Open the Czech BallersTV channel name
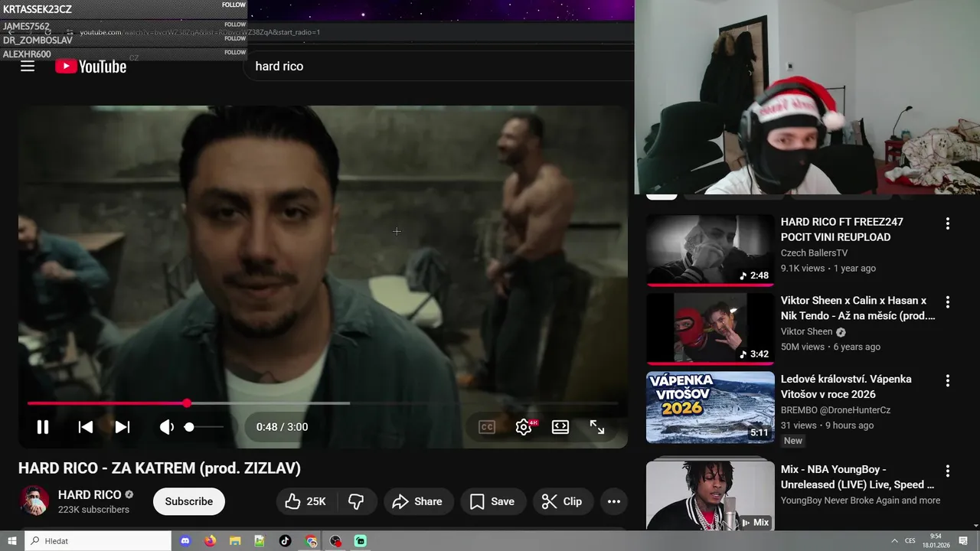 coord(814,253)
